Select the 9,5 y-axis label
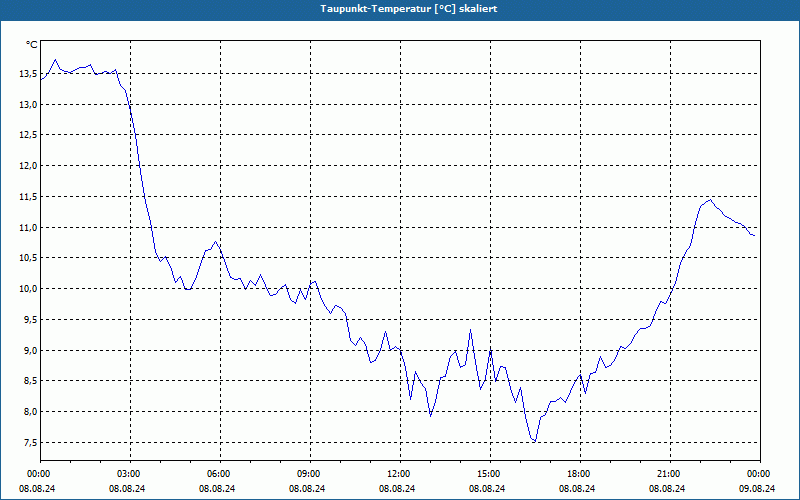The height and width of the screenshot is (500, 800). click(x=30, y=320)
